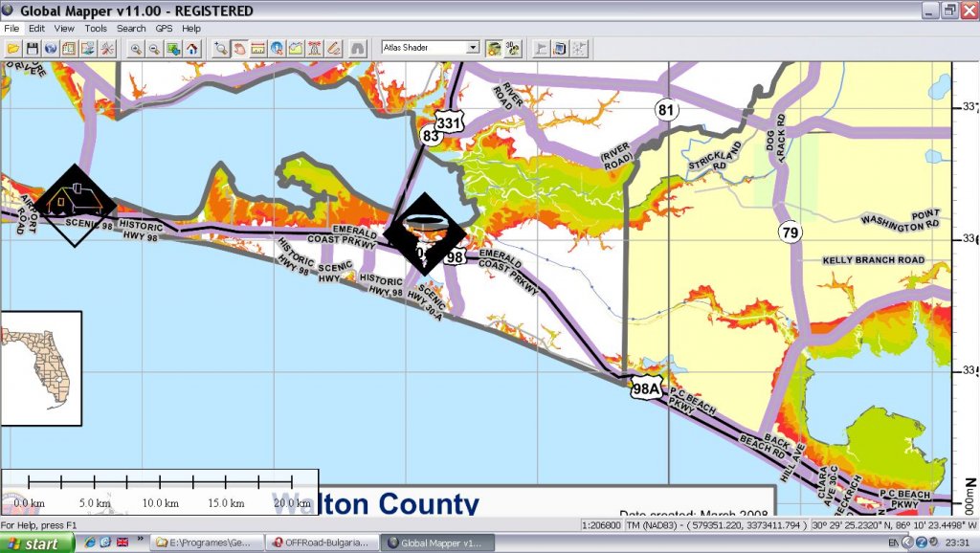Screen dimensions: 980x553
Task: Open the overlay control center icon
Action: [69, 48]
